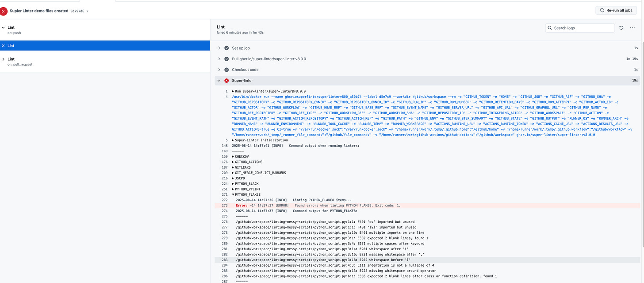This screenshot has width=644, height=283.
Task: Click the Pull image step duration 1m 19s
Action: coord(633,59)
